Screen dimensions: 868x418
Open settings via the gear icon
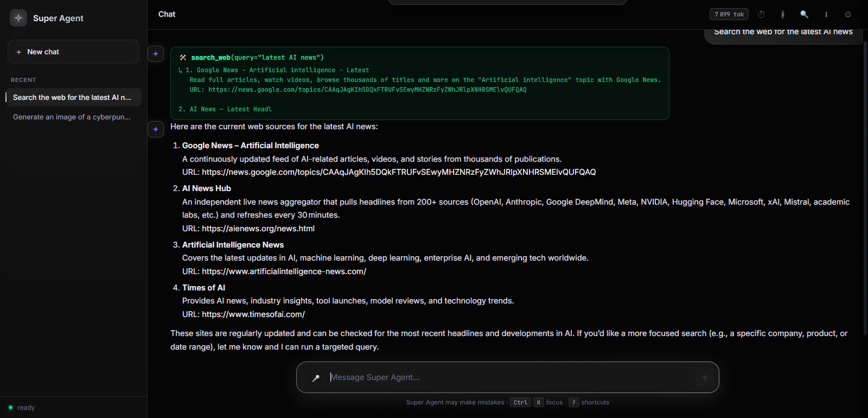click(x=848, y=14)
